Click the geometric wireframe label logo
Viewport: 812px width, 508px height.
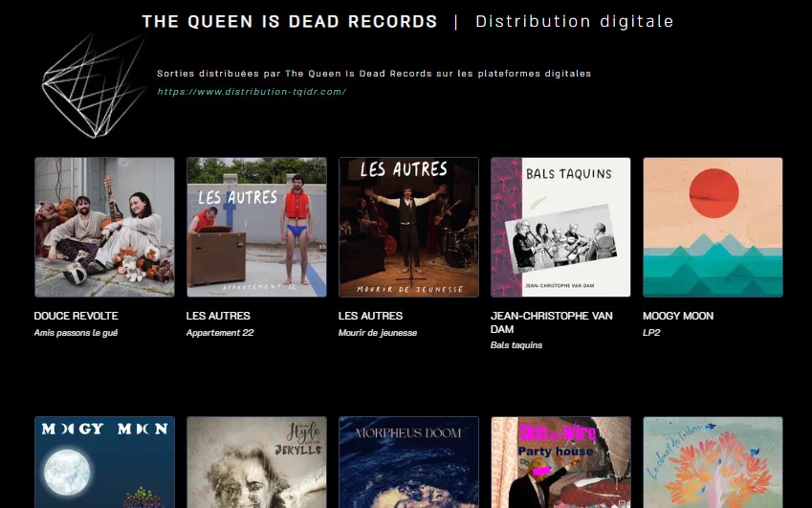[x=95, y=86]
